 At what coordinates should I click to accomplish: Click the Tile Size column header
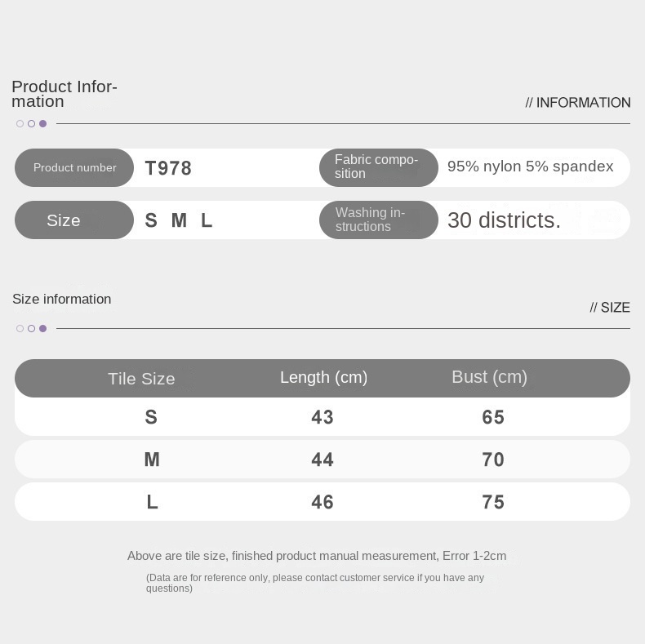click(x=141, y=379)
